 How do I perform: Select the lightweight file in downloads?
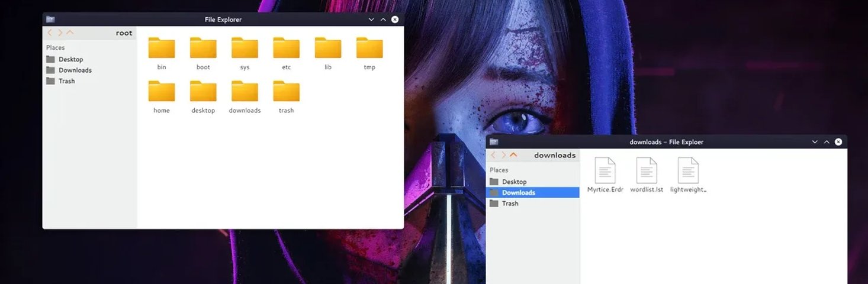click(688, 170)
